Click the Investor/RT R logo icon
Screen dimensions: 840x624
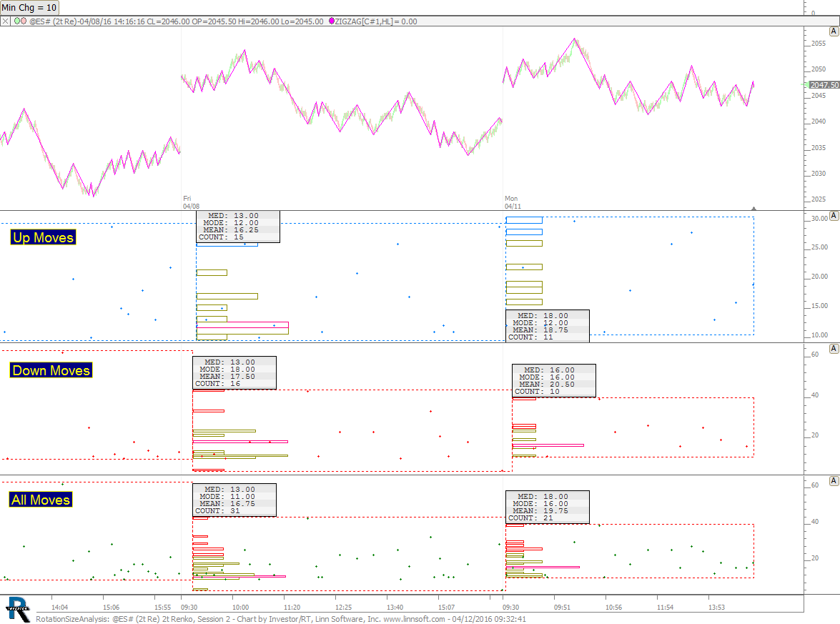(x=18, y=610)
